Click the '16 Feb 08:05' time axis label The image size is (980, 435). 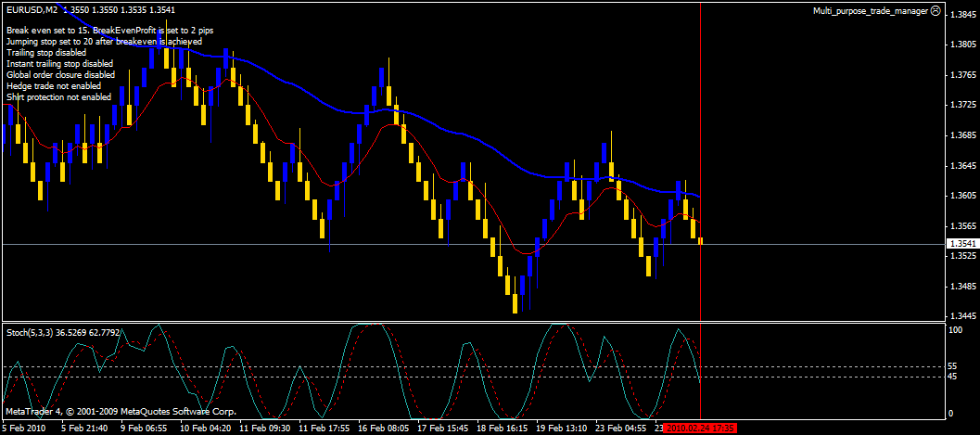click(x=383, y=429)
